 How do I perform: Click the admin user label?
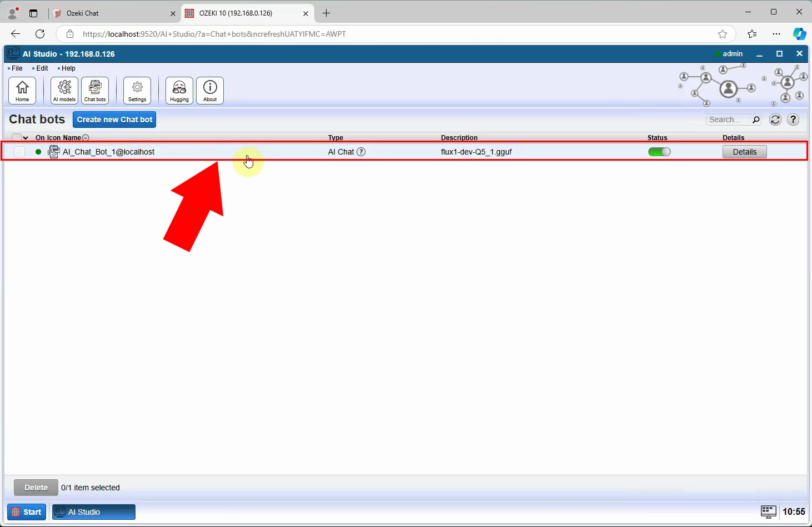(x=733, y=54)
